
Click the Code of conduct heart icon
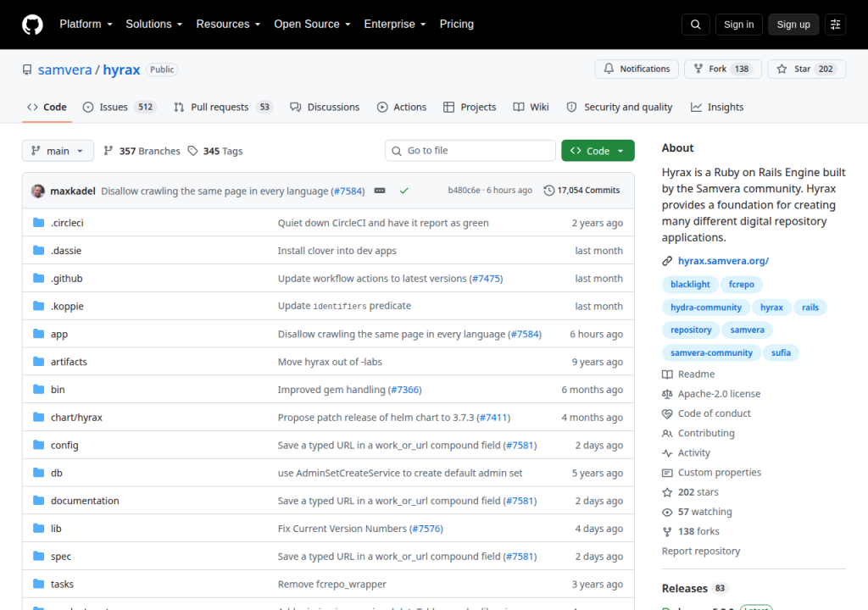[667, 413]
